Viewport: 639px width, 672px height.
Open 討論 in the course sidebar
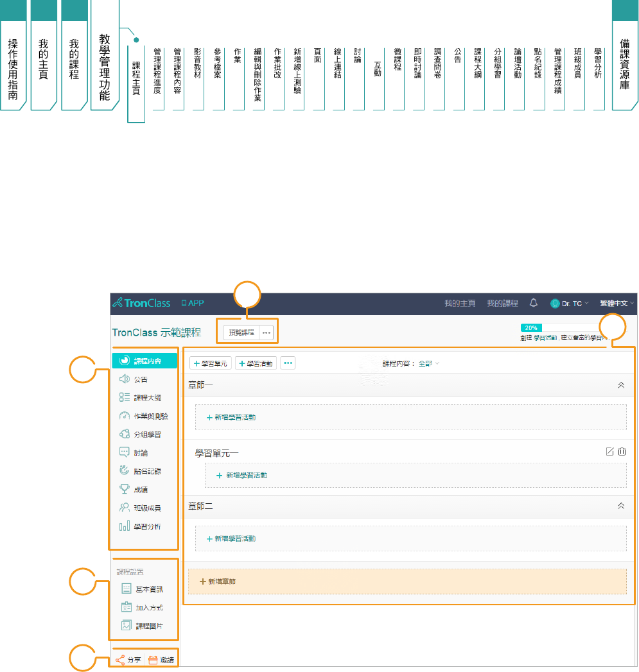pyautogui.click(x=134, y=453)
